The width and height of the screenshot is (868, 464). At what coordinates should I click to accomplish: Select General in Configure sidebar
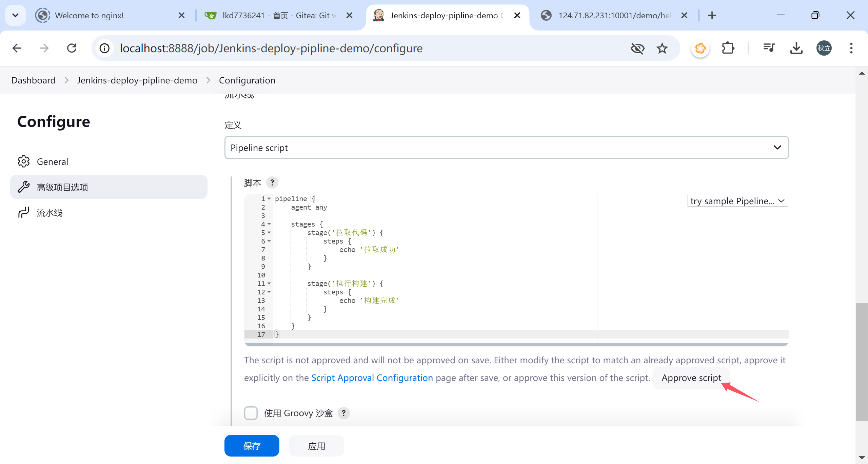click(x=52, y=161)
